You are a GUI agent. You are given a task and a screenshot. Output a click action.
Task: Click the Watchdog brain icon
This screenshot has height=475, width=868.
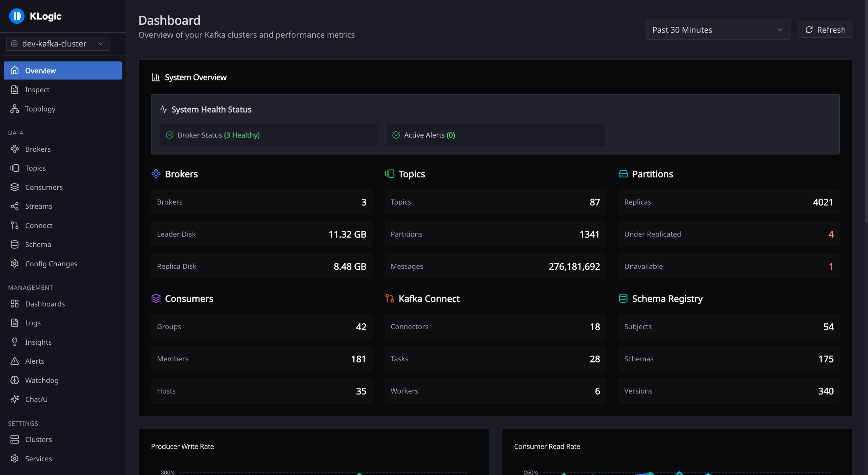tap(15, 380)
